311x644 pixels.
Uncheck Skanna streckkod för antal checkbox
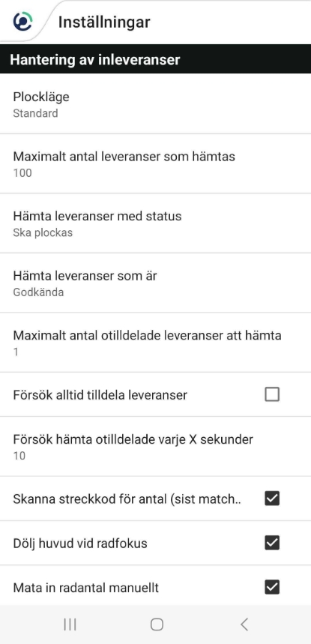[x=272, y=499]
